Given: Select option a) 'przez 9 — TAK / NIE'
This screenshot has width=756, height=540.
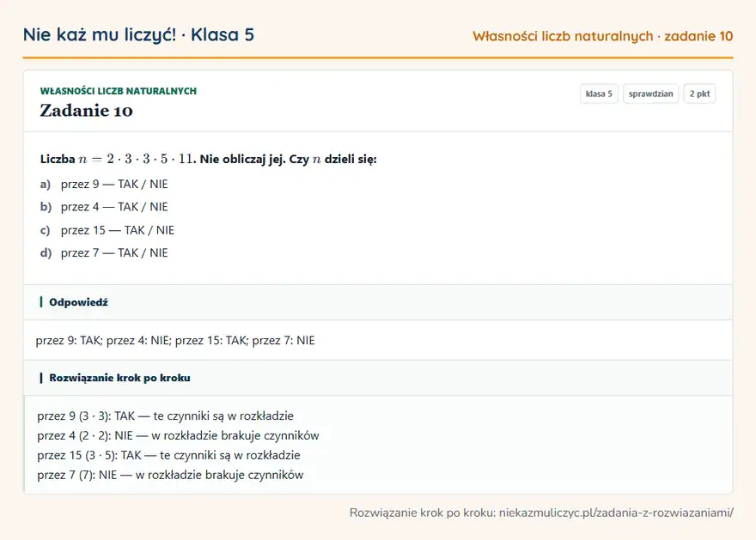Looking at the screenshot, I should coord(104,184).
